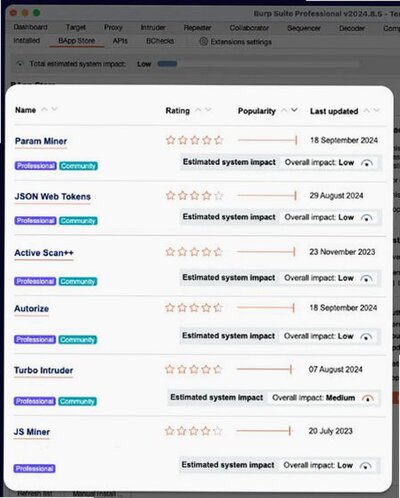The width and height of the screenshot is (400, 498).
Task: Click the impact gauge icon for JS Miner
Action: 366,466
